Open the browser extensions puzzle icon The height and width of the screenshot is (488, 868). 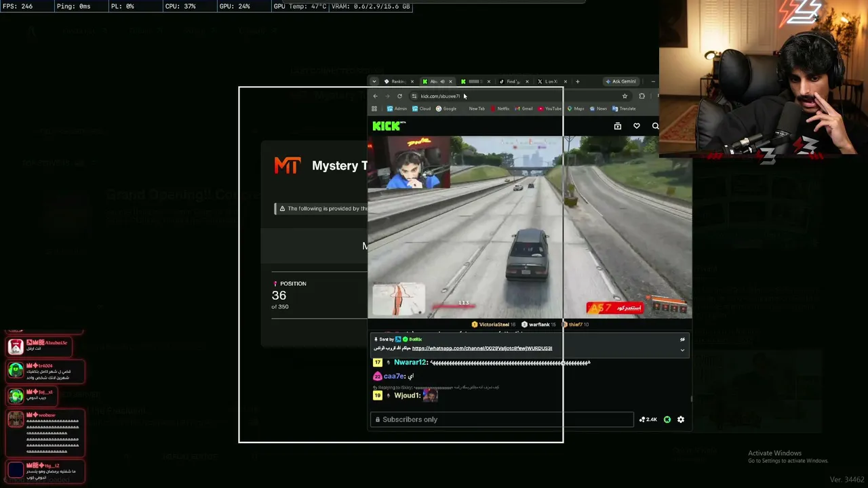point(642,96)
